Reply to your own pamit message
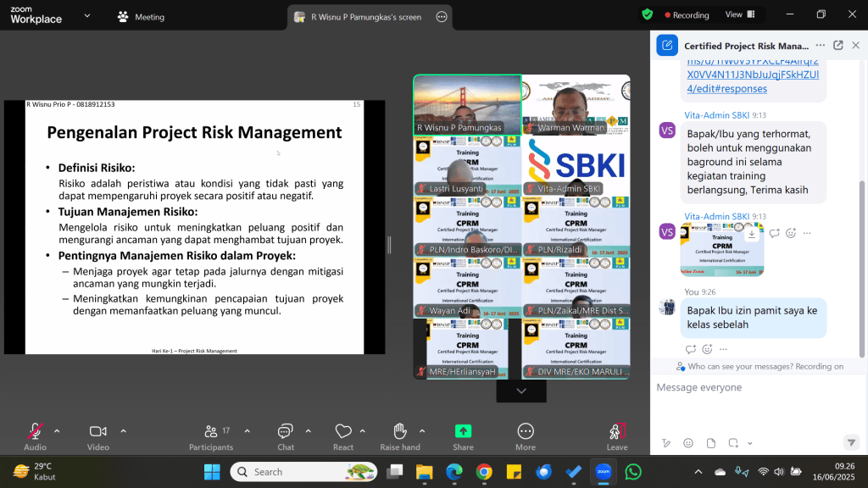868x488 pixels. pyautogui.click(x=690, y=349)
